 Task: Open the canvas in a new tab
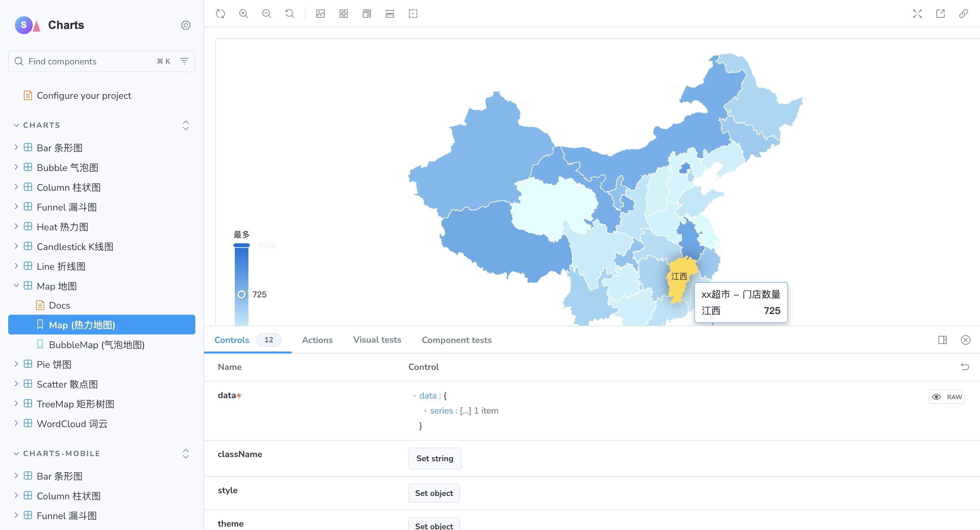coord(941,13)
